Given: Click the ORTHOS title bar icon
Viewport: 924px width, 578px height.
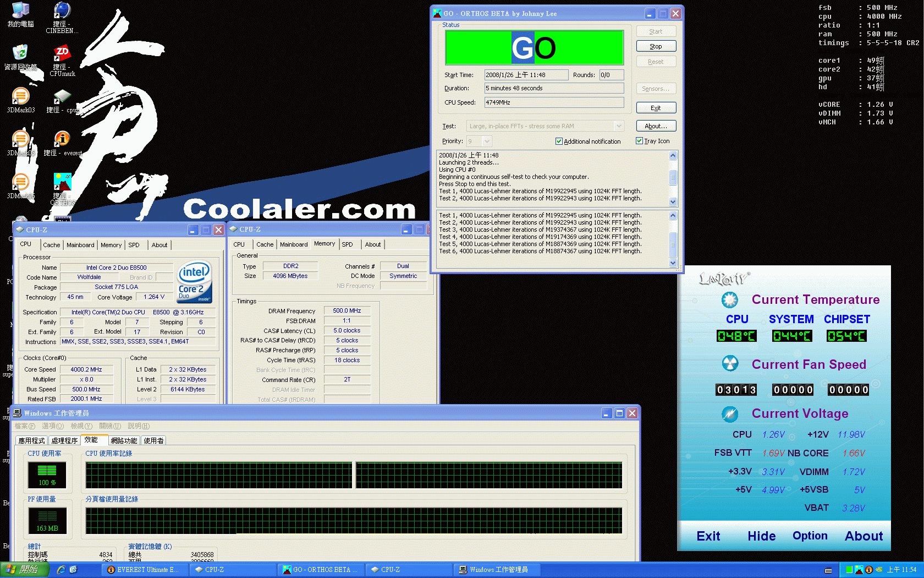Looking at the screenshot, I should (x=437, y=13).
